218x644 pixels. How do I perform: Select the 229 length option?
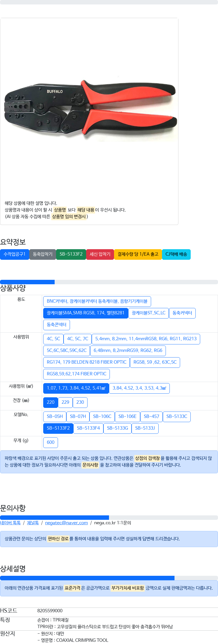coord(66,402)
